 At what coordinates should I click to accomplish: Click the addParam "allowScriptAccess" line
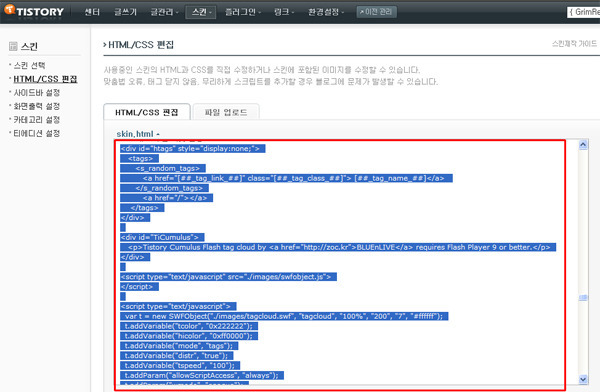pos(202,376)
